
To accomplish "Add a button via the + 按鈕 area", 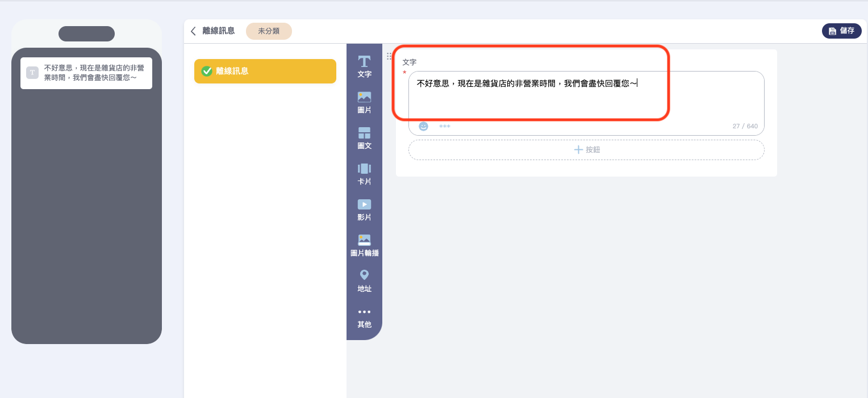I will click(x=586, y=150).
